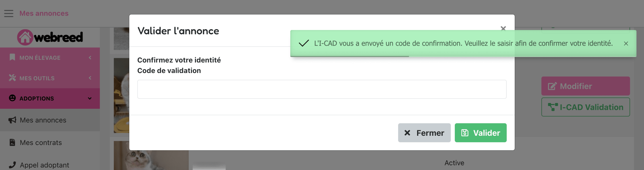Click the contract file icon

[12, 142]
